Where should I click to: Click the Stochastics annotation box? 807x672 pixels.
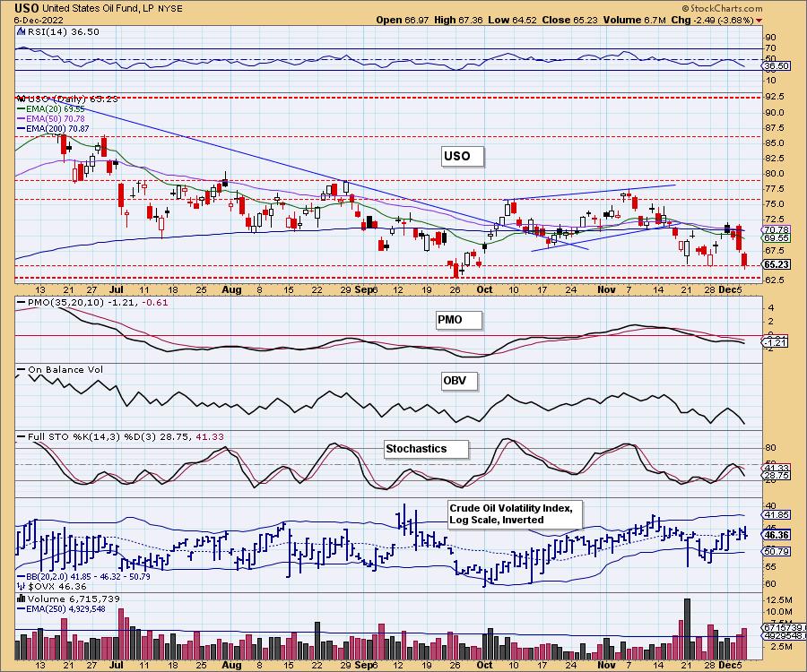pyautogui.click(x=426, y=449)
